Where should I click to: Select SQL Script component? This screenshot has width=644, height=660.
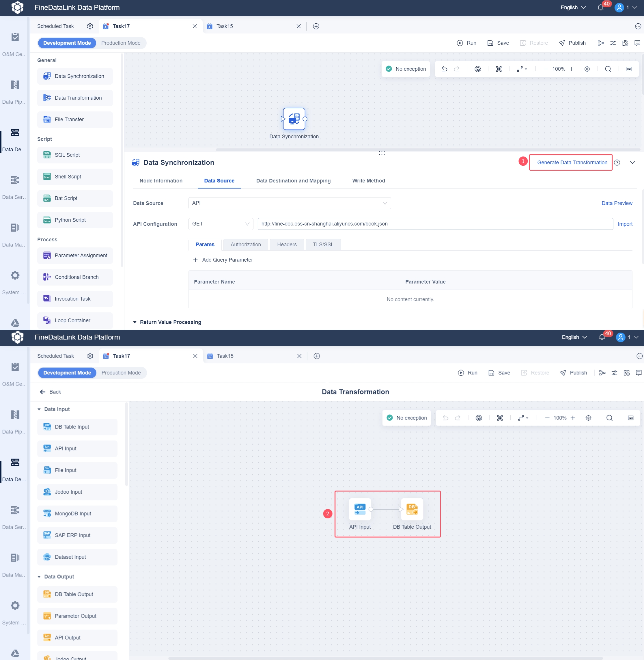75,155
